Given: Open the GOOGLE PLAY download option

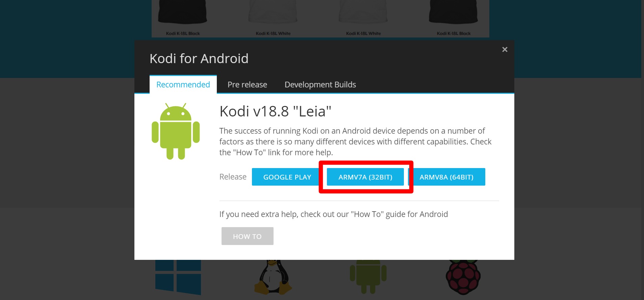Looking at the screenshot, I should pyautogui.click(x=287, y=177).
